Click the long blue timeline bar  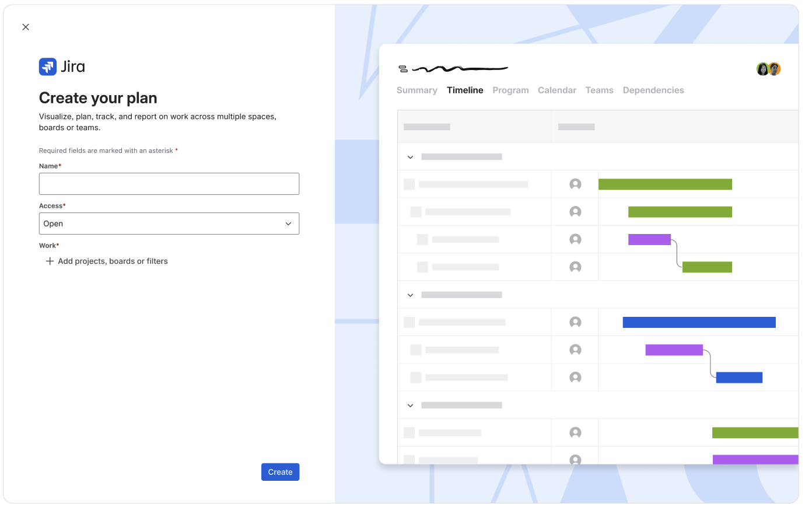tap(699, 322)
